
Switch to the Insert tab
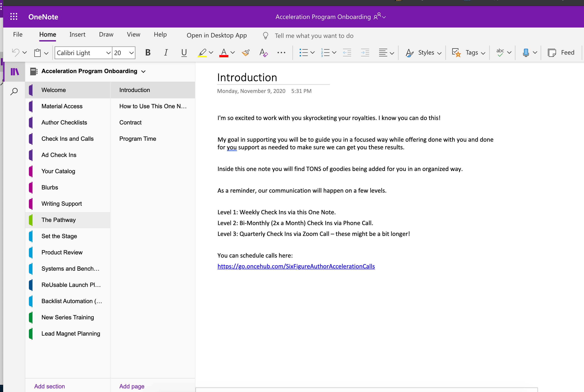tap(77, 35)
